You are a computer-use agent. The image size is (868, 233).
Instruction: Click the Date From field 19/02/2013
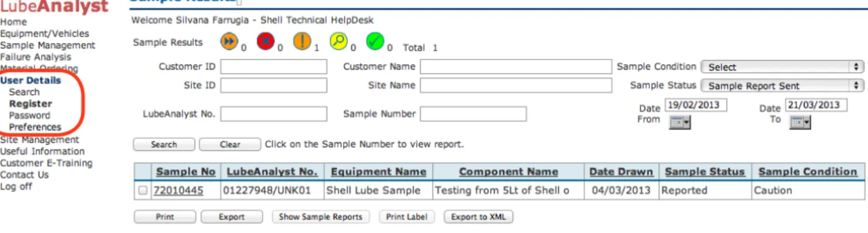696,105
